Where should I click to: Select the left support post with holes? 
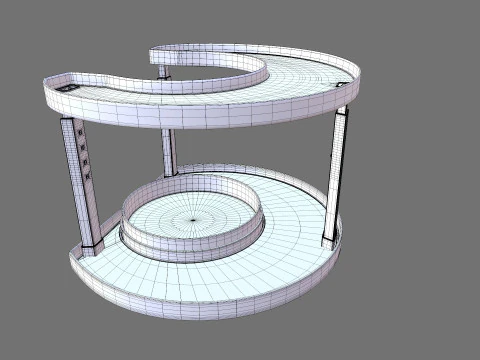(81, 185)
